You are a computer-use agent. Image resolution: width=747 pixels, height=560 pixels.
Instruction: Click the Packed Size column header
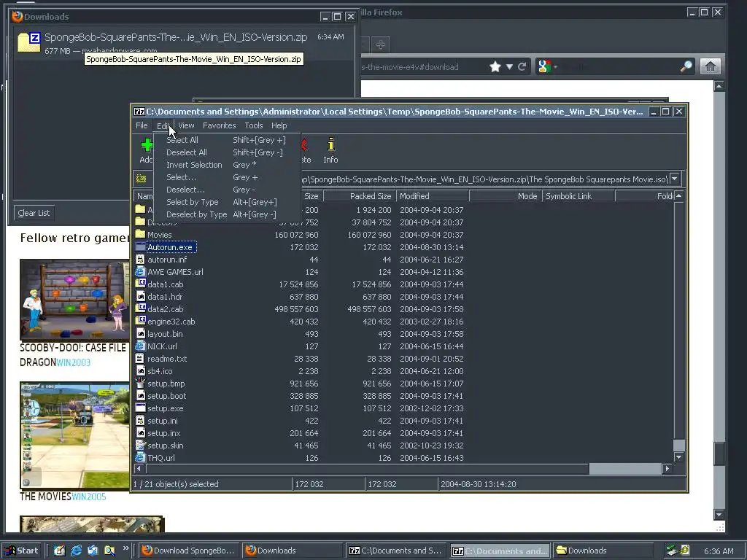360,196
